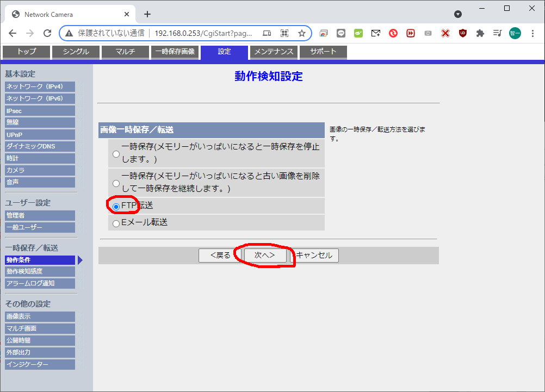Image resolution: width=545 pixels, height=392 pixels.
Task: Click the キャンセル button
Action: (x=314, y=256)
